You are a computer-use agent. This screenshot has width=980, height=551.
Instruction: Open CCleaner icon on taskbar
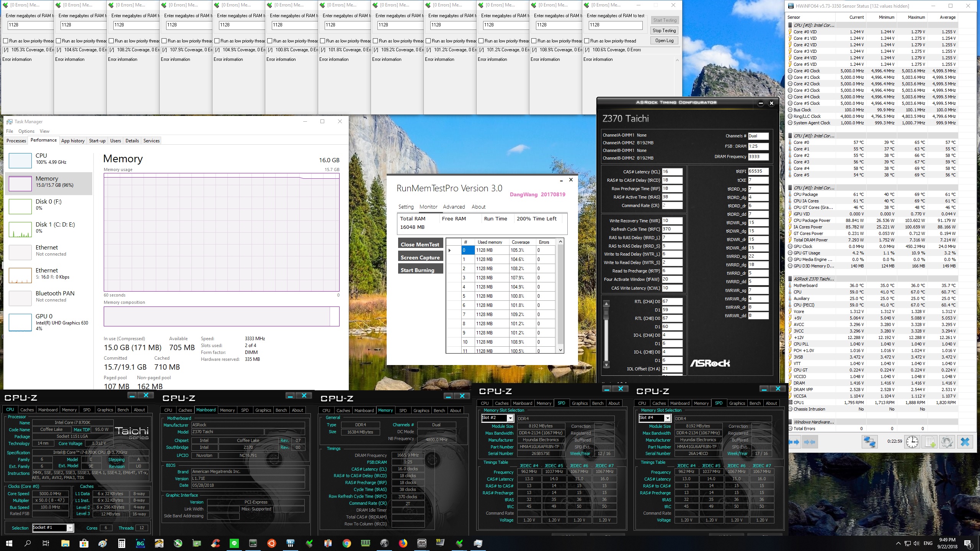coord(216,543)
